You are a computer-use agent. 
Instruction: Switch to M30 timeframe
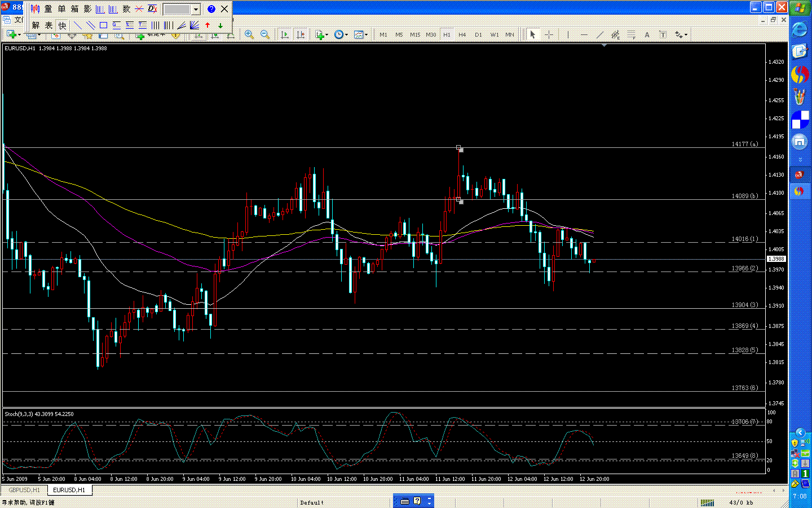(431, 34)
